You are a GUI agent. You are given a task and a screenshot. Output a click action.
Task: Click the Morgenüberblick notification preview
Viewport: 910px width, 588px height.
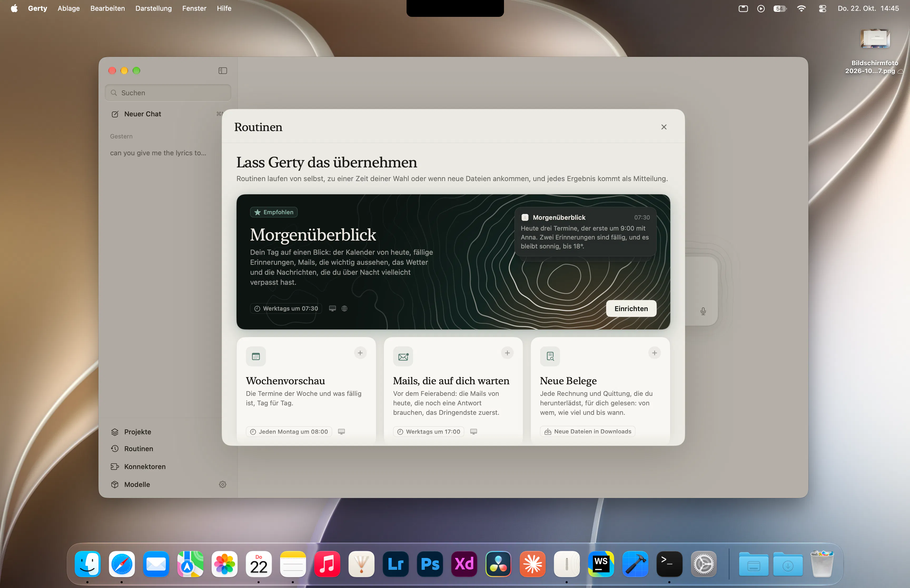585,231
